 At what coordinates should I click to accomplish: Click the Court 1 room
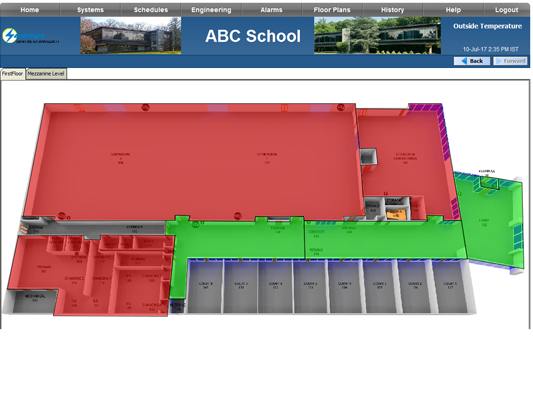[x=450, y=286]
